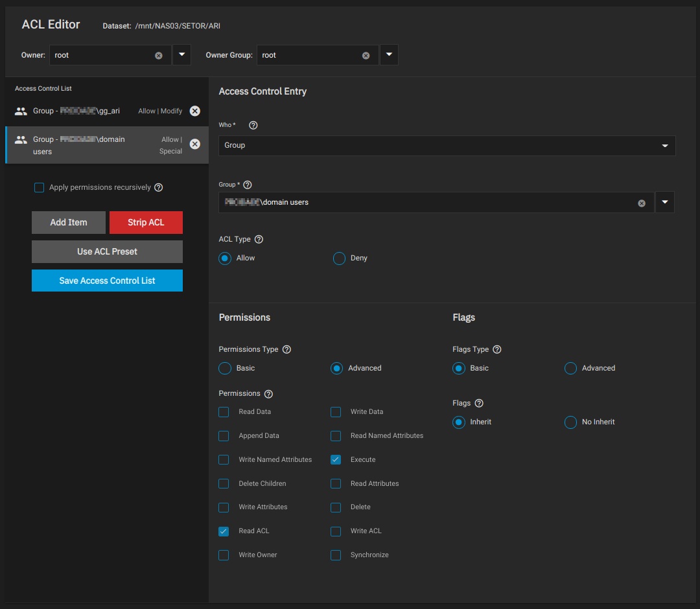Screen dimensions: 700x609
Task: Enable Apply permissions recursively checkbox
Action: [x=40, y=187]
